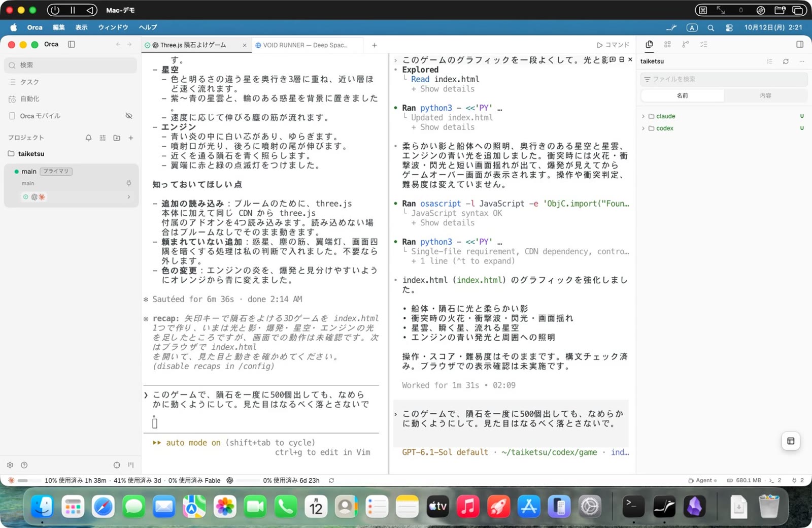Screen dimensions: 812x528
Task: Select the 内容 search mode
Action: [x=766, y=95]
